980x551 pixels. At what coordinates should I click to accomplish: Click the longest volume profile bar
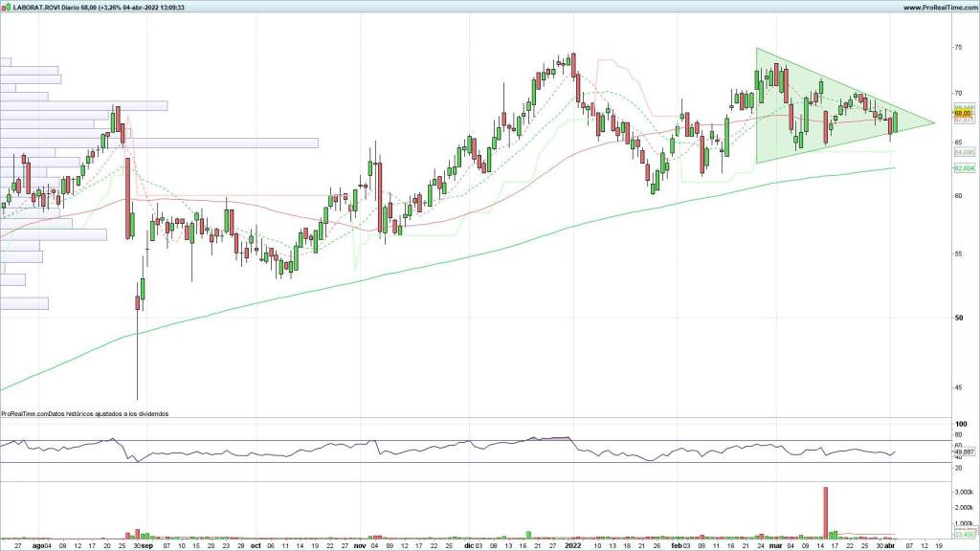click(158, 143)
